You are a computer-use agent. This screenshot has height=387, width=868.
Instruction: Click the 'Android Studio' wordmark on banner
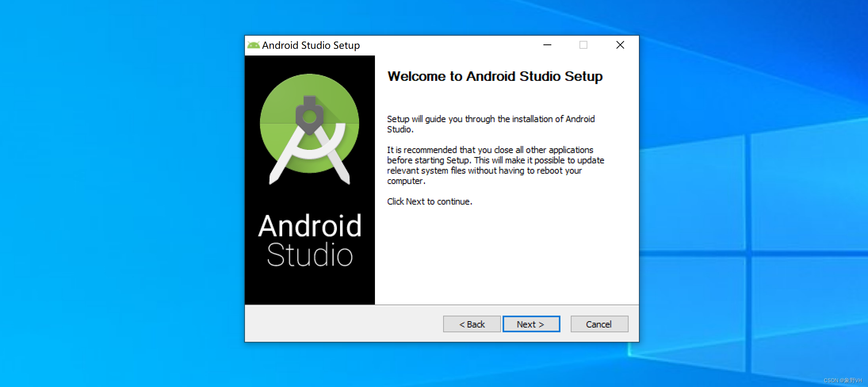click(310, 240)
